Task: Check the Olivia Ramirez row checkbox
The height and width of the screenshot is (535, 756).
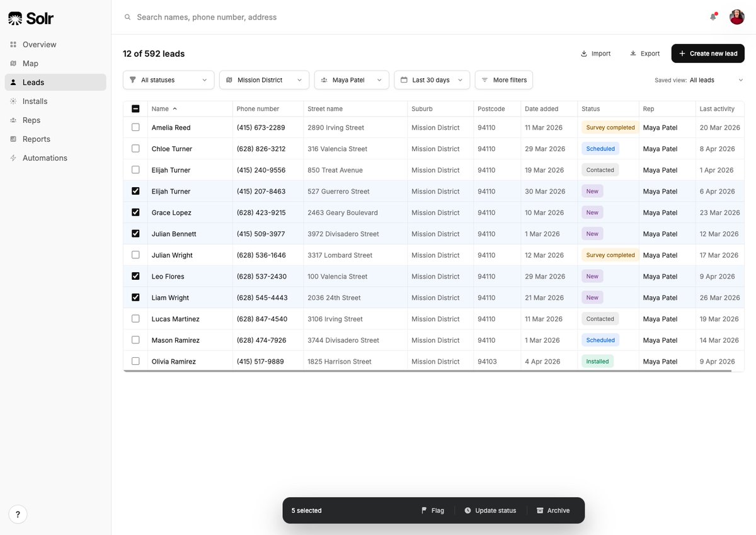Action: (135, 361)
